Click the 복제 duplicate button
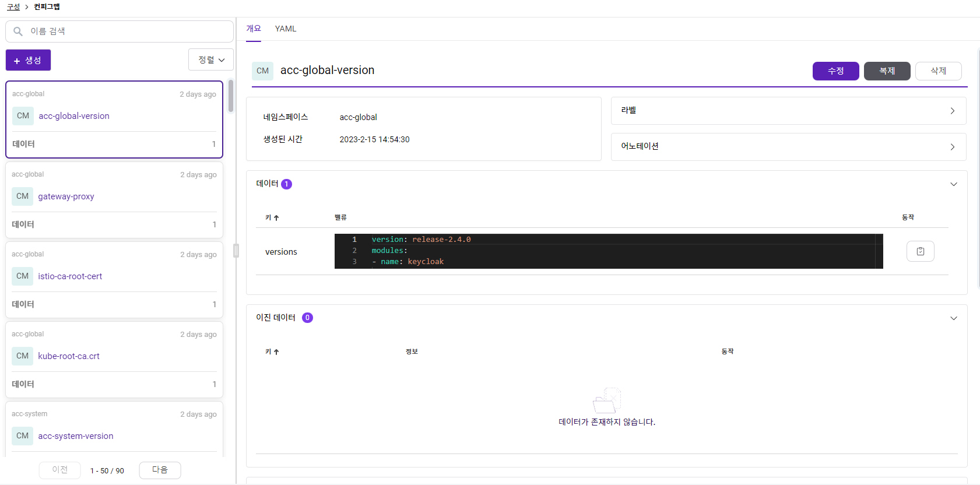The height and width of the screenshot is (485, 980). coord(887,71)
